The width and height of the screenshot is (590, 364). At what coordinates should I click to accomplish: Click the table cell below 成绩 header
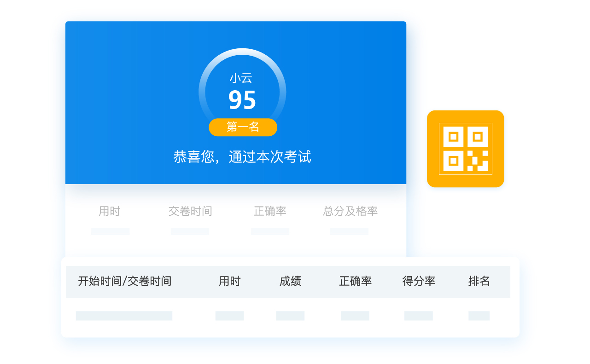tap(290, 316)
